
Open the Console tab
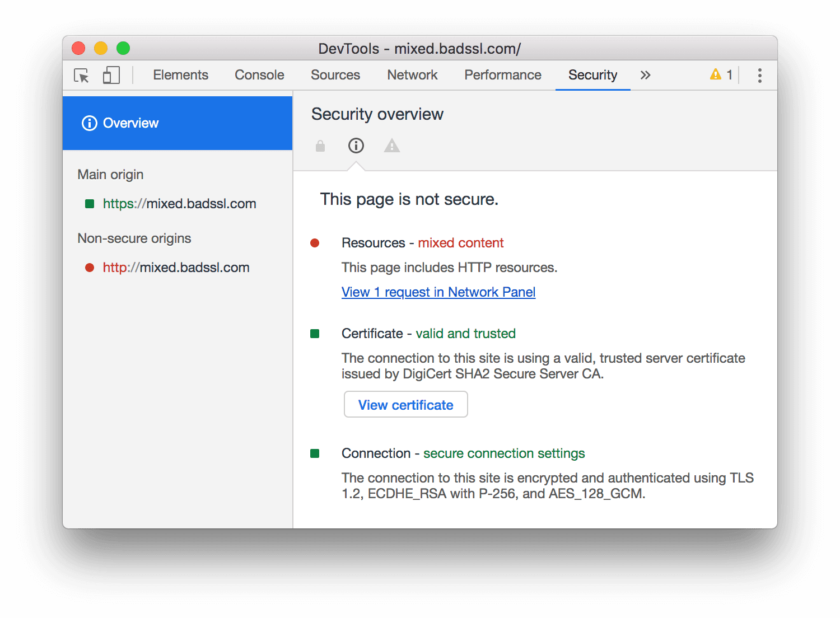(259, 75)
